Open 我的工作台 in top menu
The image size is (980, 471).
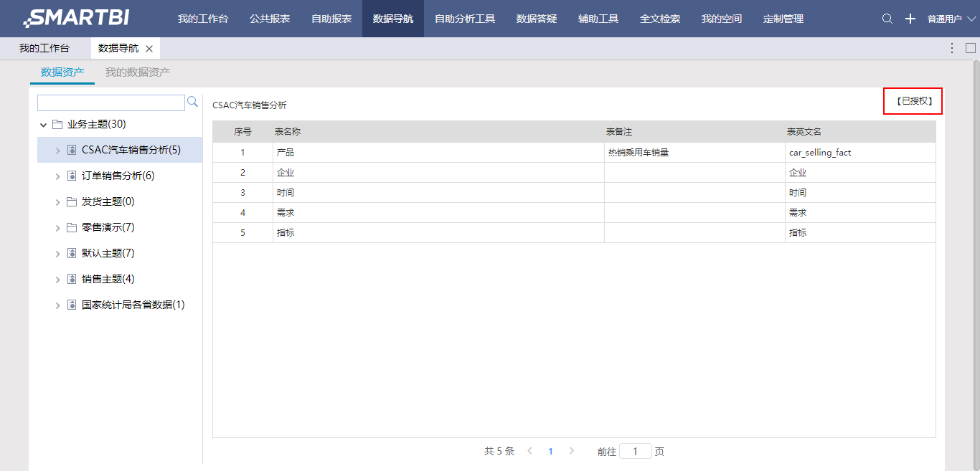203,19
